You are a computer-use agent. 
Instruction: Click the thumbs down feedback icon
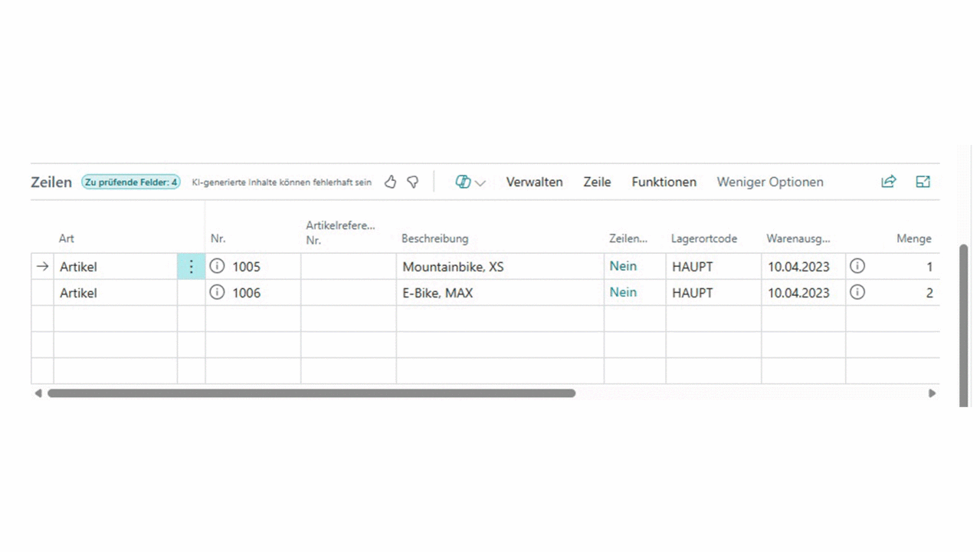[412, 182]
